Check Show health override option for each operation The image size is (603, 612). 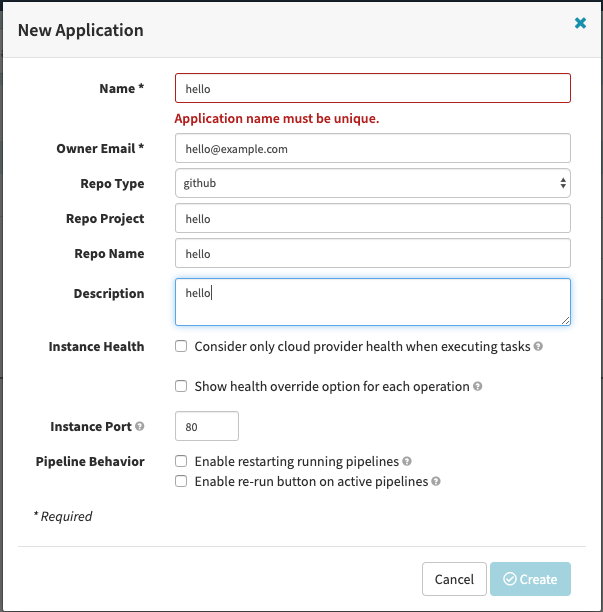click(181, 386)
